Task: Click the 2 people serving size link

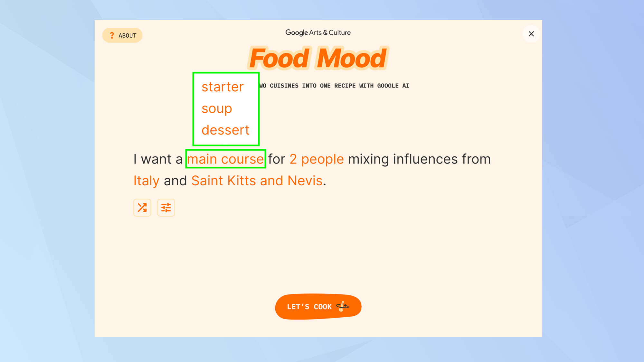Action: 316,158
